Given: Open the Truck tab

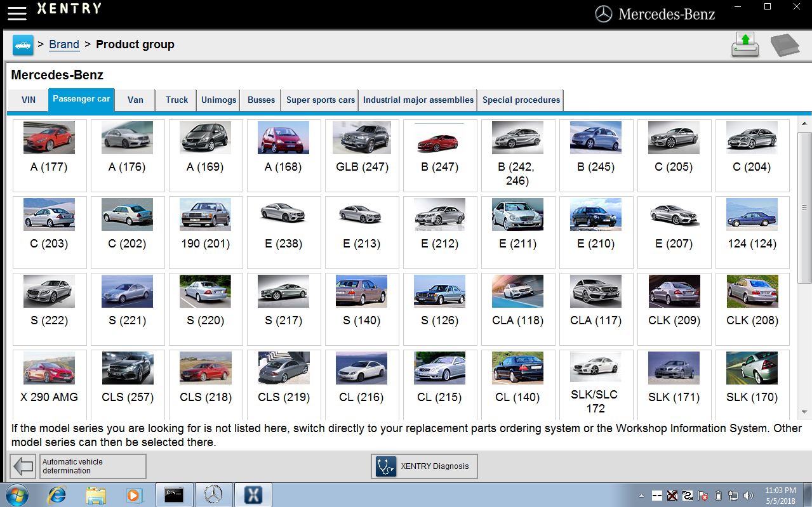Looking at the screenshot, I should (x=177, y=100).
